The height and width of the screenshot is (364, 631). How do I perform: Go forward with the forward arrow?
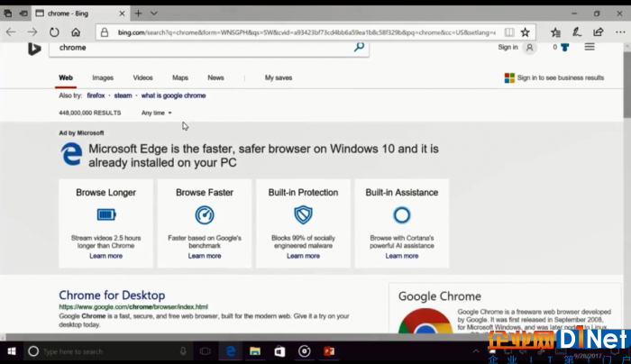click(x=32, y=32)
